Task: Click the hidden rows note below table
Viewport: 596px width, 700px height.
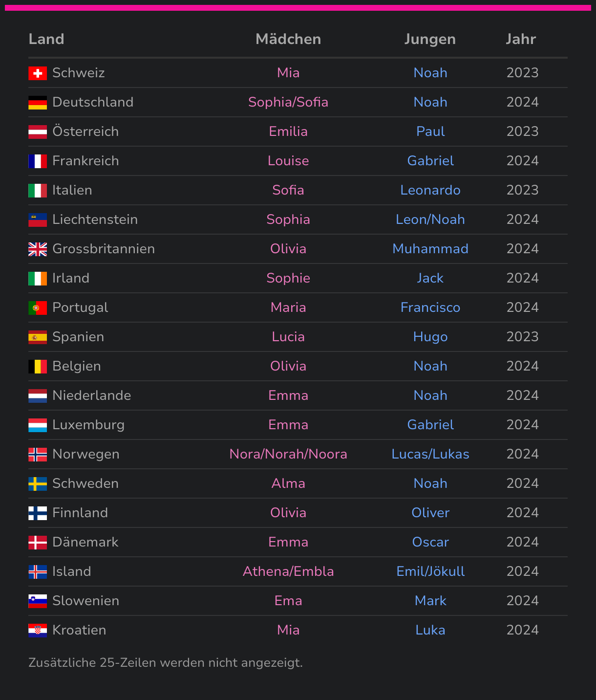Action: point(166,663)
